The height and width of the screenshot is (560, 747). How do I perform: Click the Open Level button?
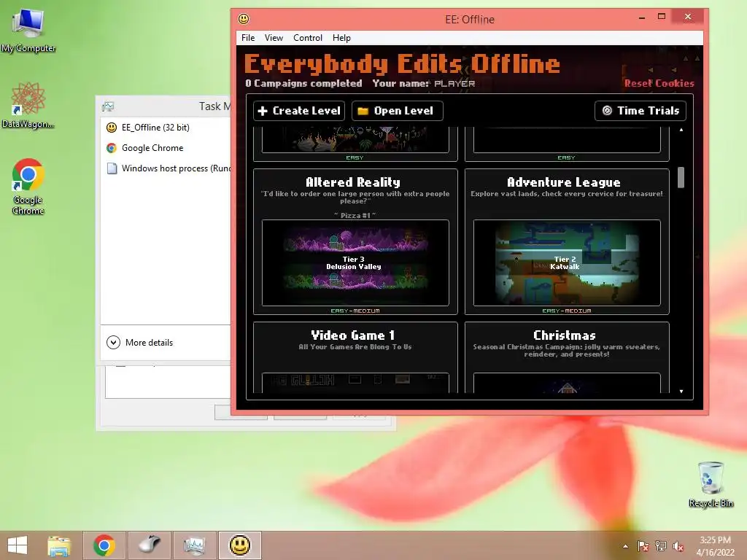398,111
